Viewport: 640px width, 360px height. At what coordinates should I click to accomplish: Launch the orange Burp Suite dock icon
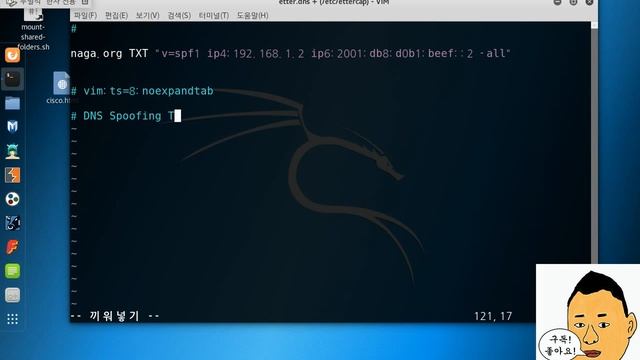click(12, 55)
